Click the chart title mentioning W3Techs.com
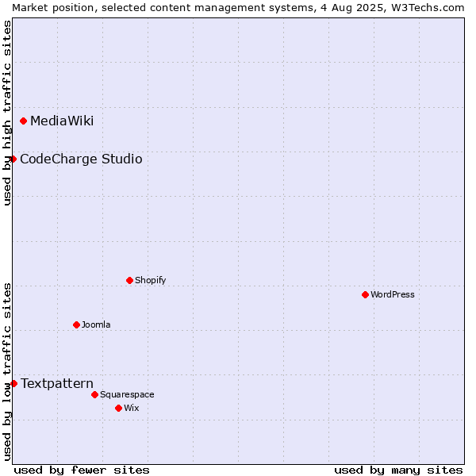The image size is (476, 476). [238, 8]
